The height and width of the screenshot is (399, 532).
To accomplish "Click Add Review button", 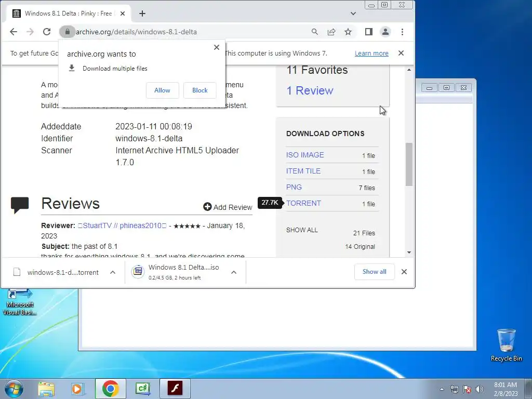I will pos(228,207).
